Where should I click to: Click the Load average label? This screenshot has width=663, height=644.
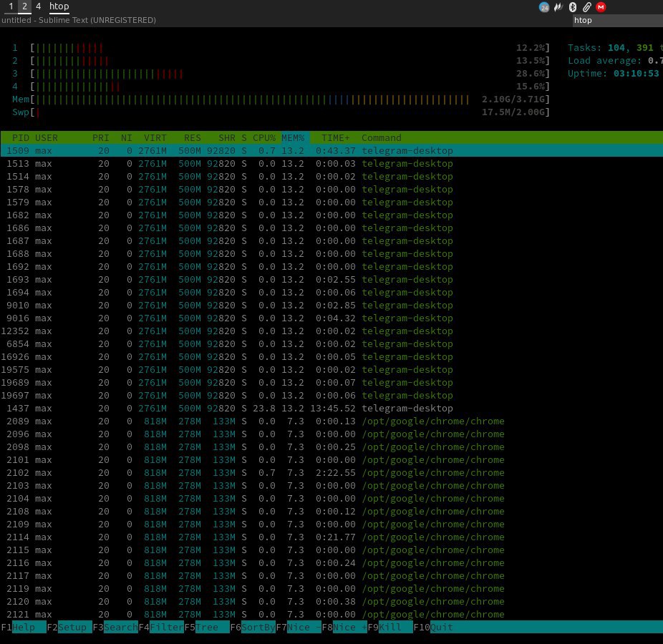pyautogui.click(x=604, y=61)
